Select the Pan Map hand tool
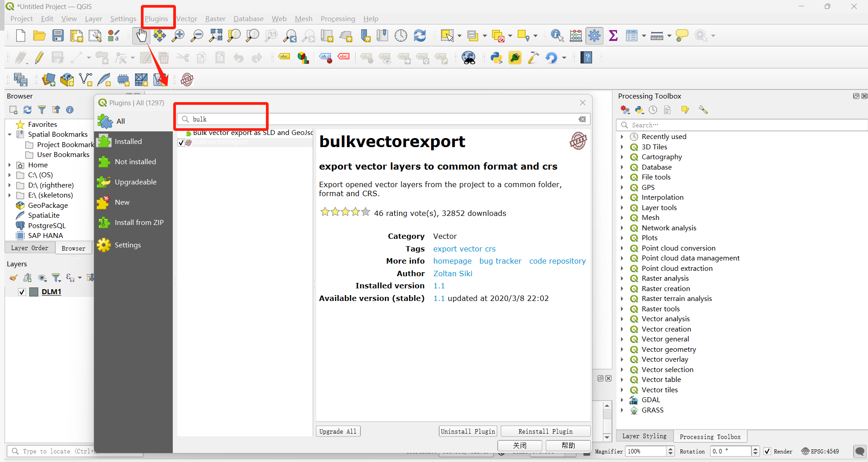This screenshot has height=462, width=868. tap(141, 36)
